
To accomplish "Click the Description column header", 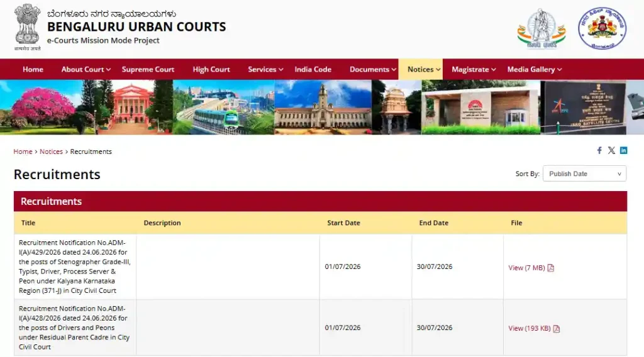I will [x=162, y=223].
